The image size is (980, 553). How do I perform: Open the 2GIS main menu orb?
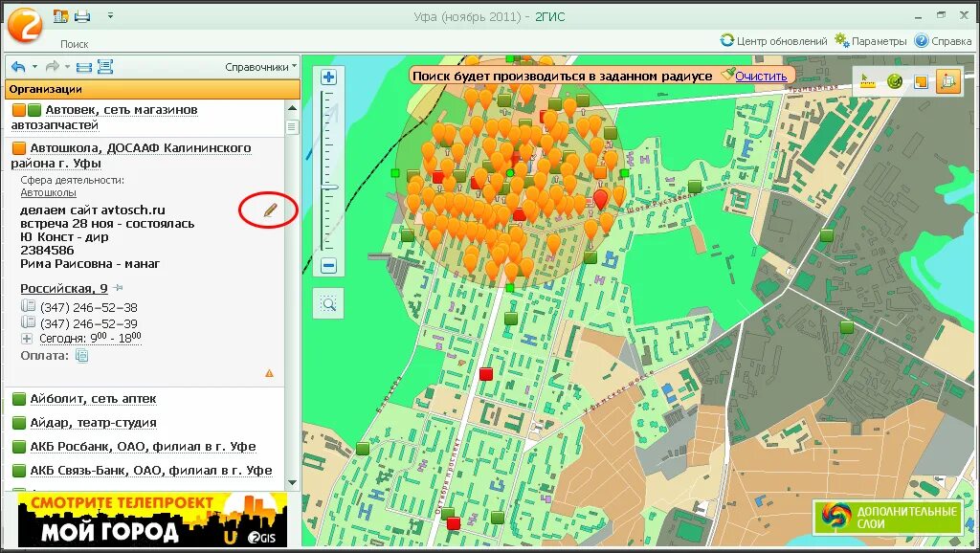tap(24, 24)
